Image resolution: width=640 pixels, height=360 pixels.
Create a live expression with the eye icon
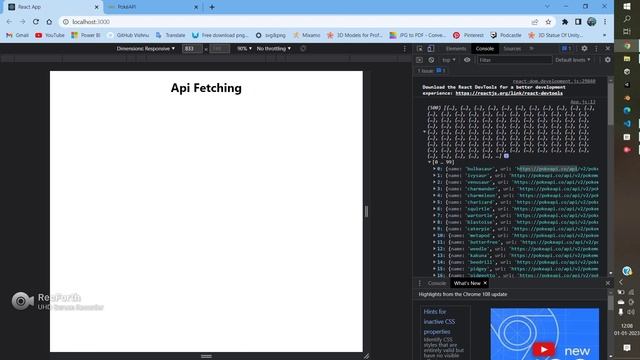(x=467, y=60)
